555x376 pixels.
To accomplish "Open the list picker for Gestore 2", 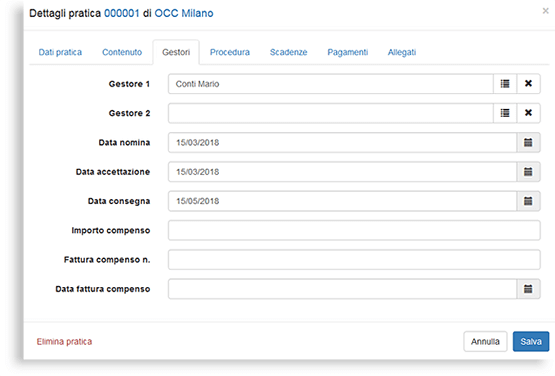I will pyautogui.click(x=505, y=113).
